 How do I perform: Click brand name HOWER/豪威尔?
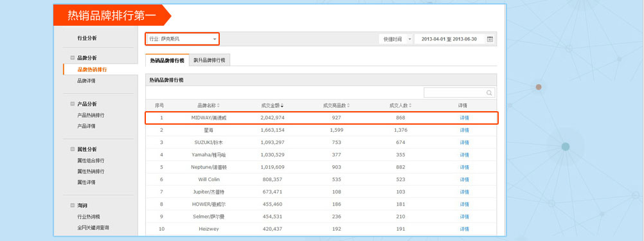click(209, 204)
